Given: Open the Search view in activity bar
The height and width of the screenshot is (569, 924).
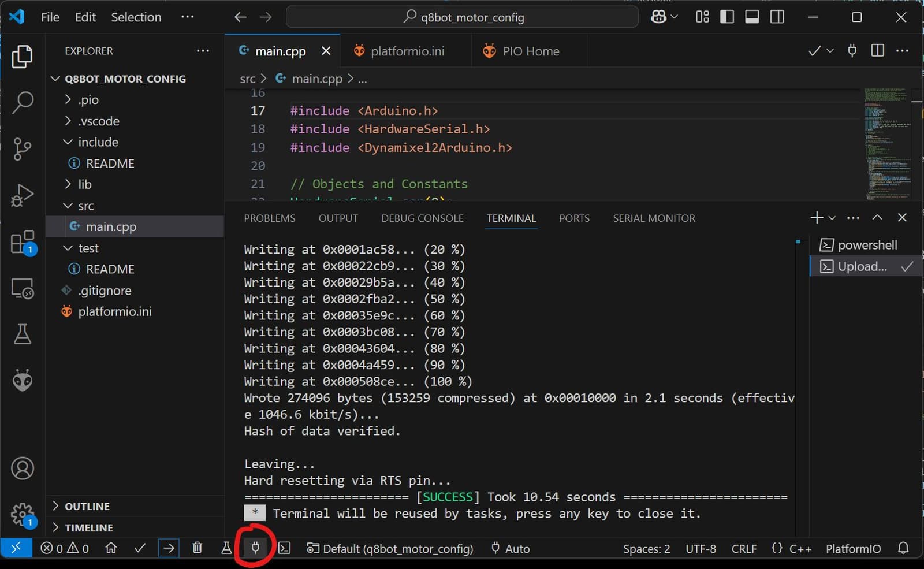Looking at the screenshot, I should pyautogui.click(x=23, y=102).
